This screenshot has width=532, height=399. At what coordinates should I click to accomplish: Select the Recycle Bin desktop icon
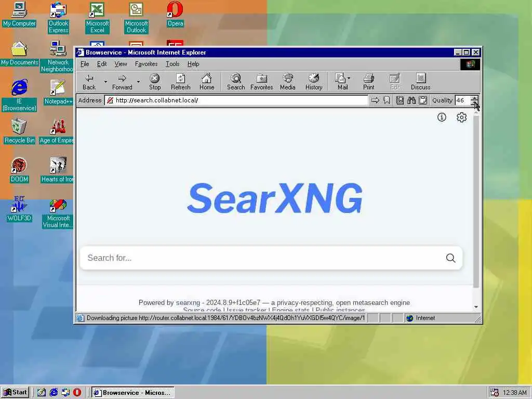[19, 131]
